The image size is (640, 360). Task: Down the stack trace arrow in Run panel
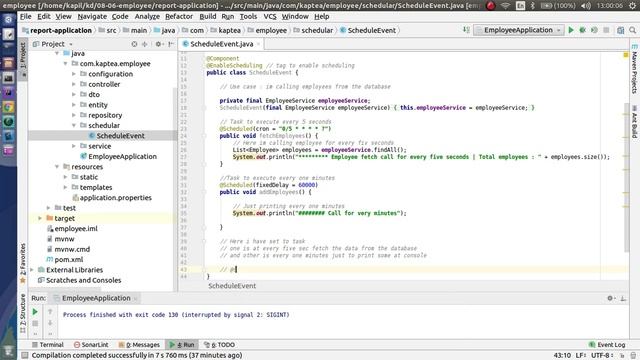(50, 323)
